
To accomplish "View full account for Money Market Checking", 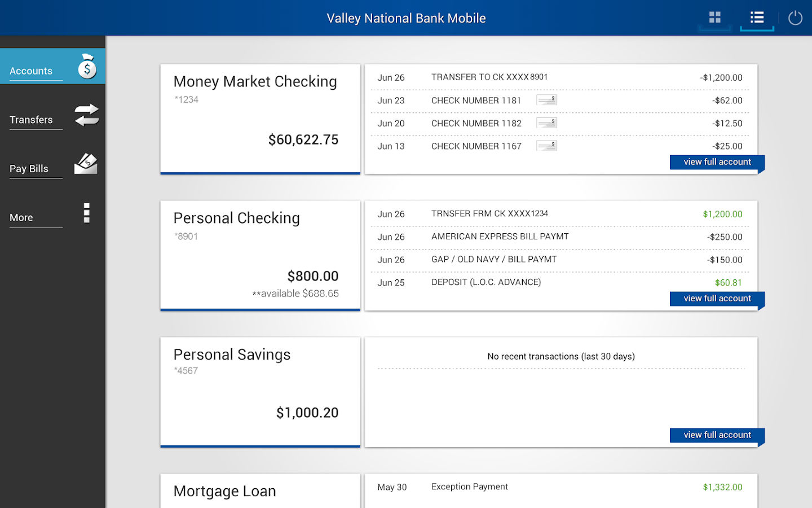I will 717,162.
